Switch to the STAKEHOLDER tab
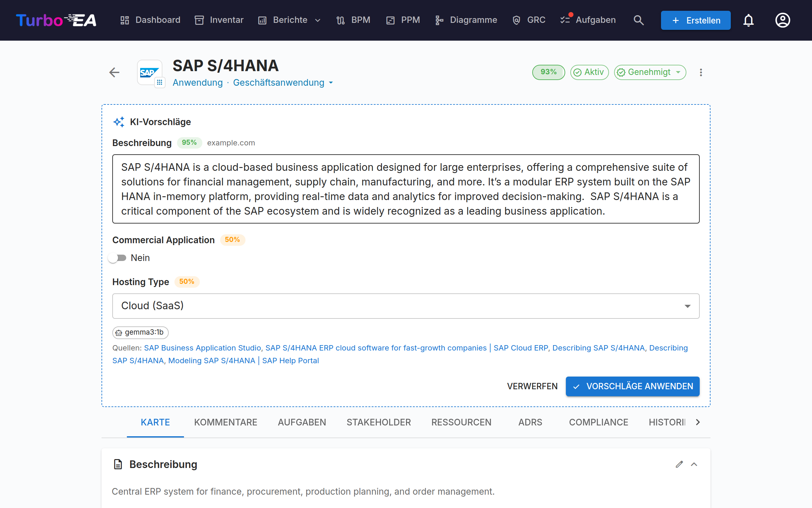Screen dimensions: 812x508 [378, 422]
